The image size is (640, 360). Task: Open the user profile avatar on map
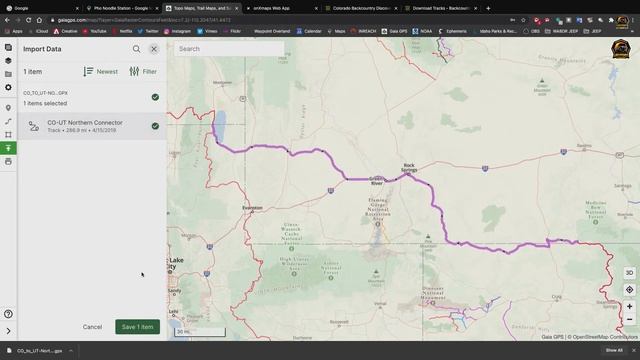point(621,49)
